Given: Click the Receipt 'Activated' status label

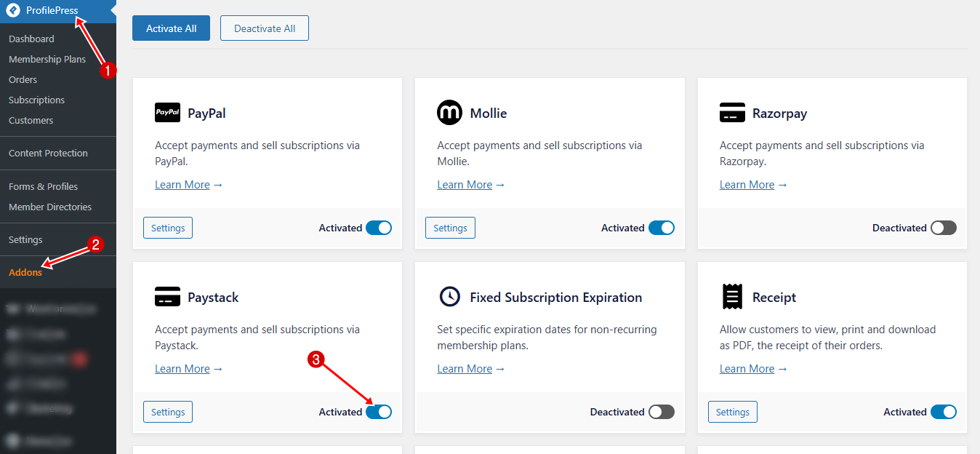Looking at the screenshot, I should [x=905, y=412].
